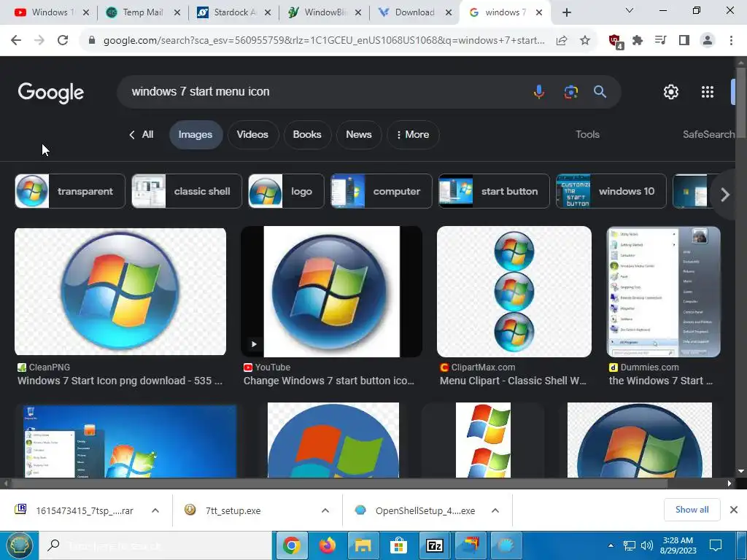Open the Dummies.com Start menu thumbnail
Screen dimensions: 747x560
click(x=663, y=292)
